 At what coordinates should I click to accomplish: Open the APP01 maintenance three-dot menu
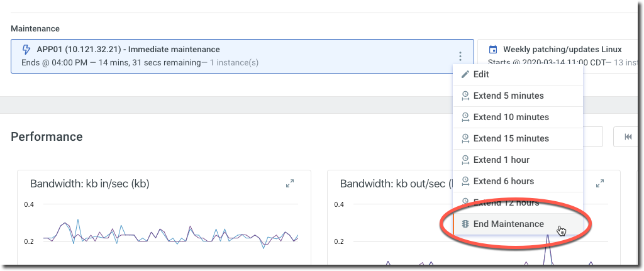pyautogui.click(x=460, y=56)
